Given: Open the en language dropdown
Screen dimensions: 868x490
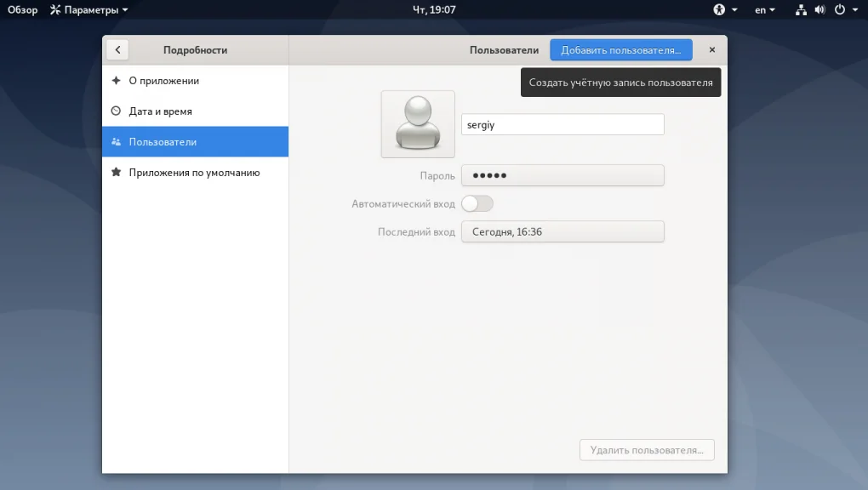Looking at the screenshot, I should click(x=762, y=9).
